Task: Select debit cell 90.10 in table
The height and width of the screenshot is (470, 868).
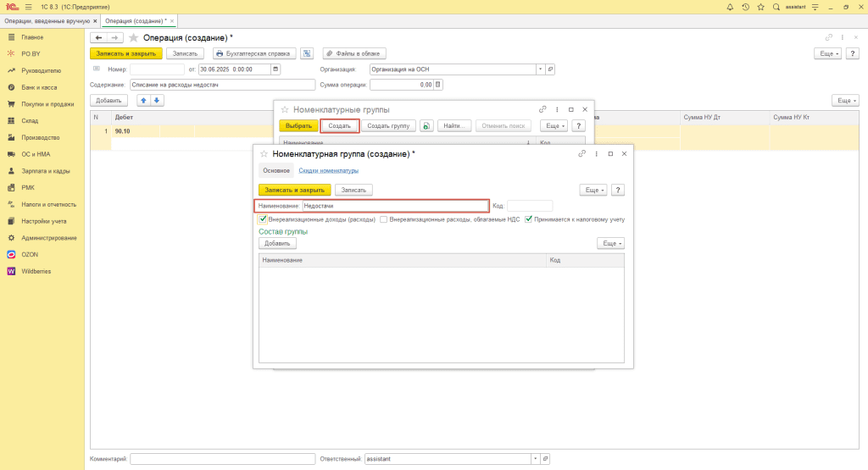Action: pos(136,131)
